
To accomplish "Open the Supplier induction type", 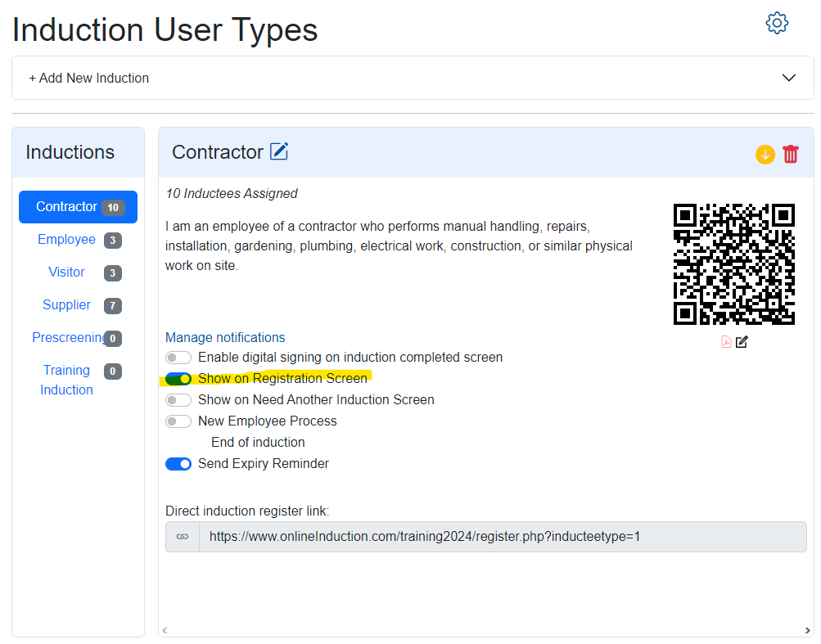I will (x=66, y=305).
